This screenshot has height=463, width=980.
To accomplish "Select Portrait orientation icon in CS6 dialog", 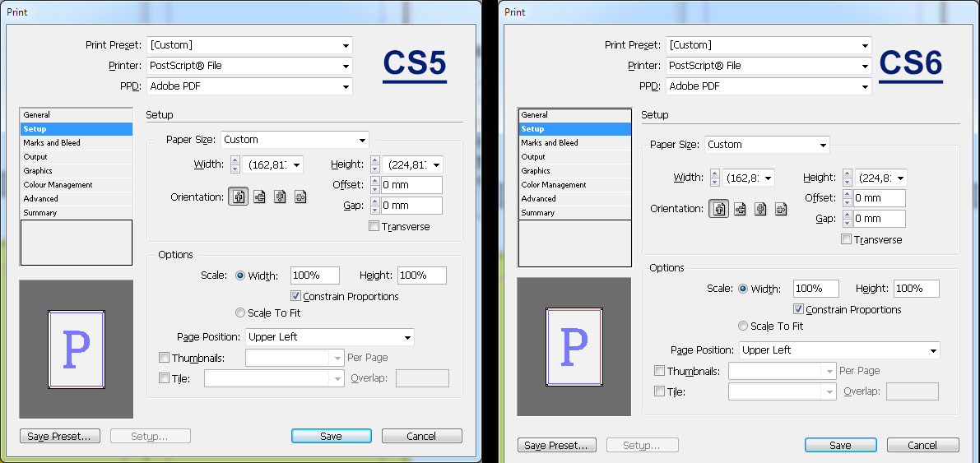I will (719, 209).
